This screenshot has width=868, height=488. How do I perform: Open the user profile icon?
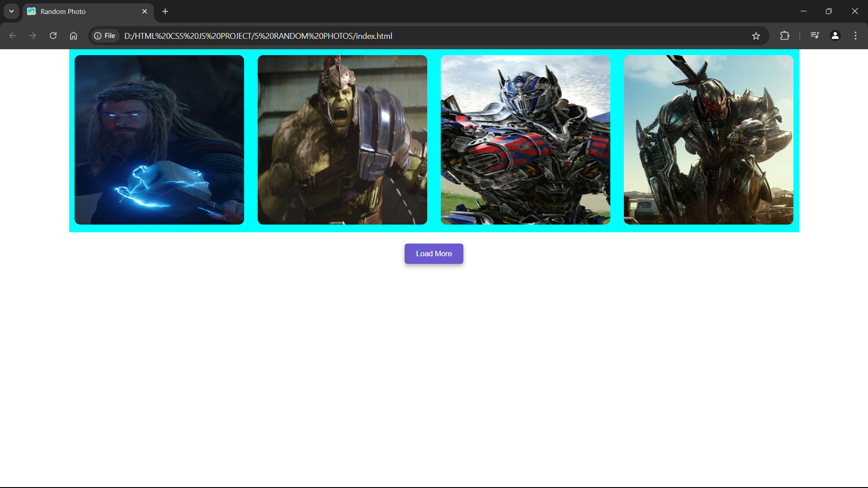[x=835, y=36]
